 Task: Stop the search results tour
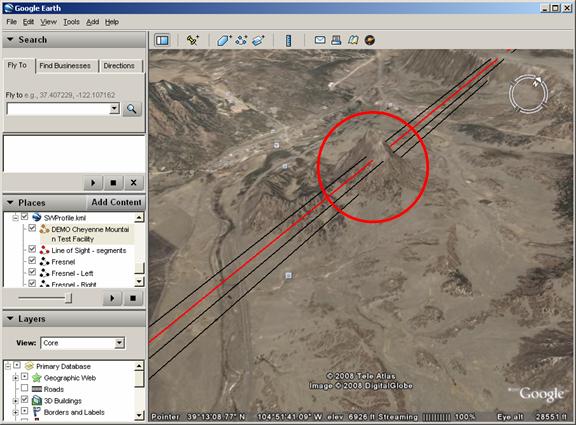click(x=113, y=183)
